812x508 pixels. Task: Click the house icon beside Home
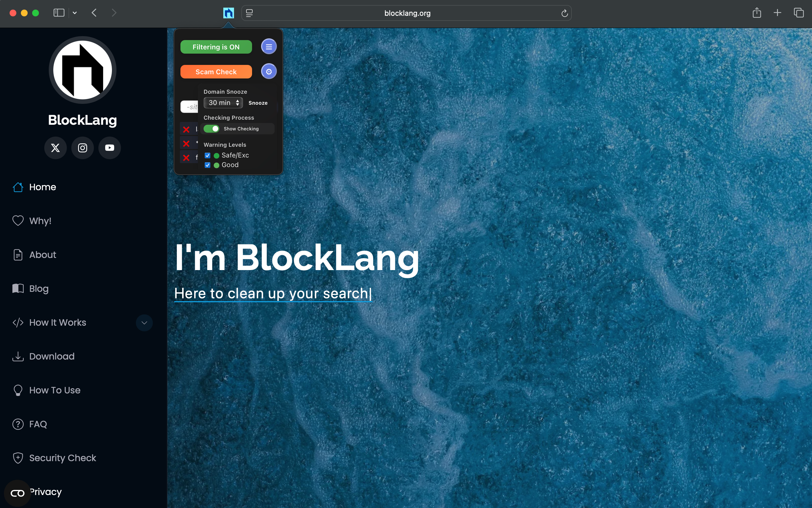point(18,187)
